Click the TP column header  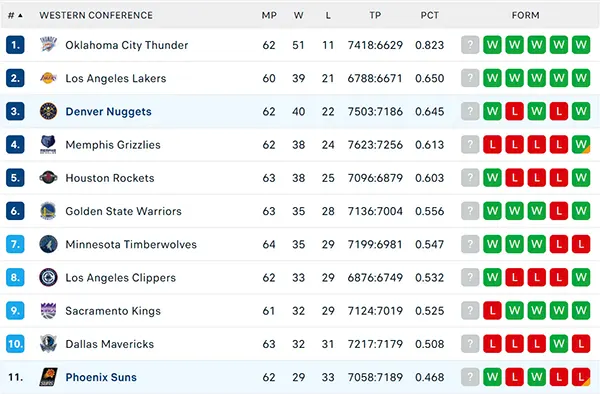click(x=375, y=15)
